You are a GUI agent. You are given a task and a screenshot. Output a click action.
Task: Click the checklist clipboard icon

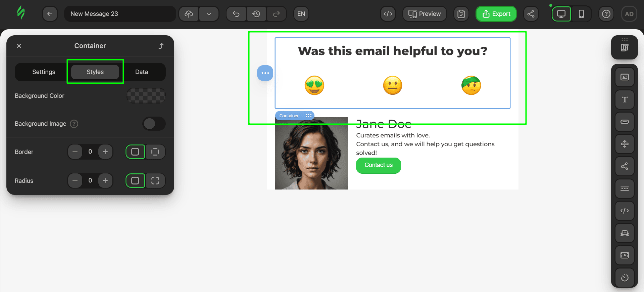[461, 14]
